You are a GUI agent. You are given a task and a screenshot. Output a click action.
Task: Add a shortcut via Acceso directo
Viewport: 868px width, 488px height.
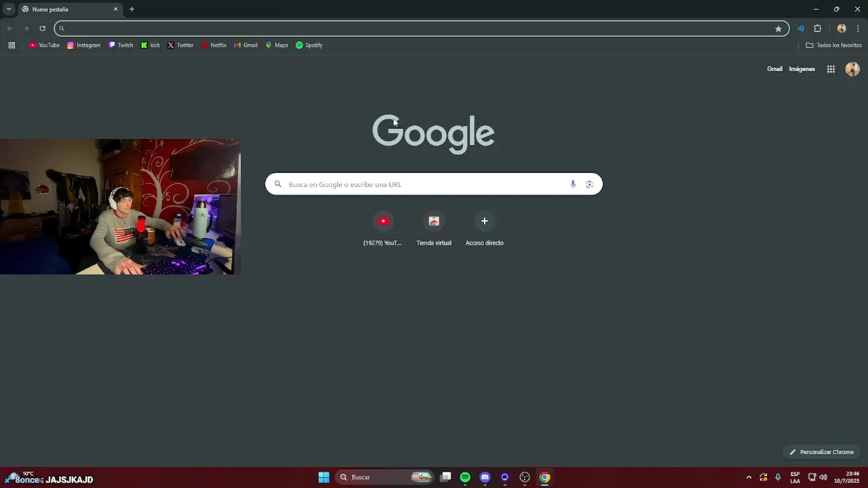484,228
